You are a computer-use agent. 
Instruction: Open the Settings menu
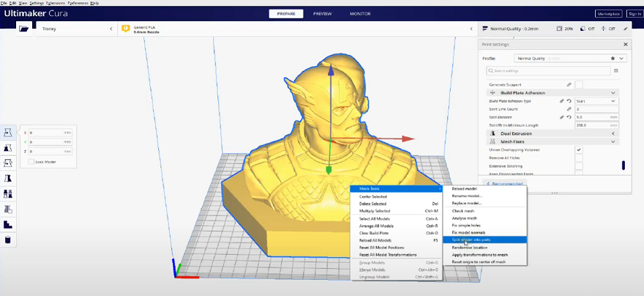pyautogui.click(x=37, y=3)
